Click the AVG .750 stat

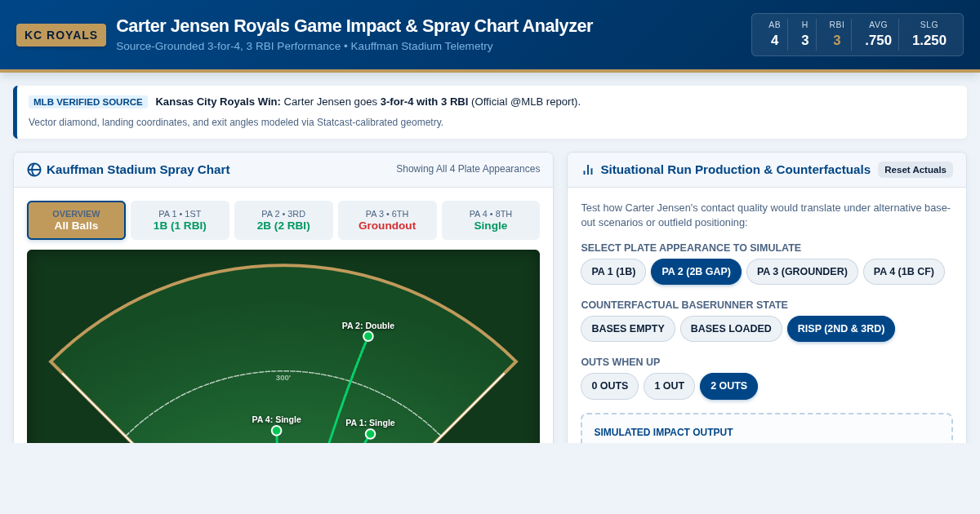(x=878, y=34)
